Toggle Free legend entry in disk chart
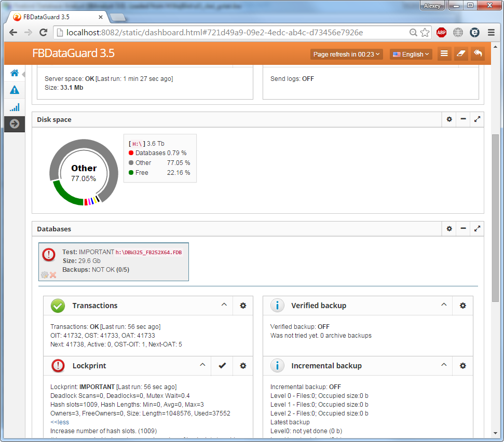The width and height of the screenshot is (504, 442). tap(142, 173)
